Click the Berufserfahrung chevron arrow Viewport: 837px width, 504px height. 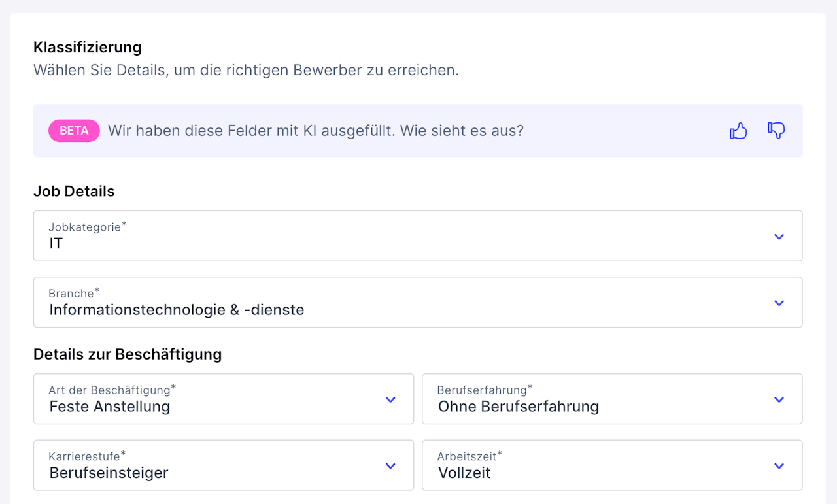[x=779, y=399]
